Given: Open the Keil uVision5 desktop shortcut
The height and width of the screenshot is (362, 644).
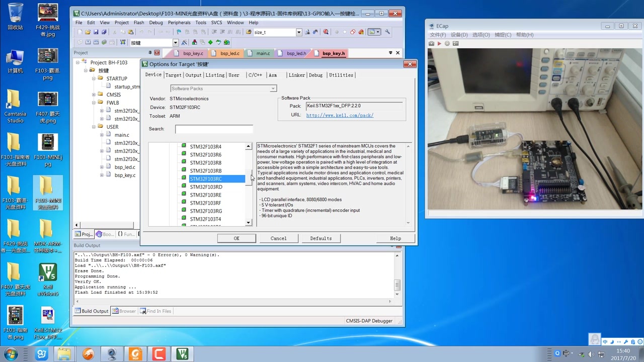Looking at the screenshot, I should [x=47, y=280].
